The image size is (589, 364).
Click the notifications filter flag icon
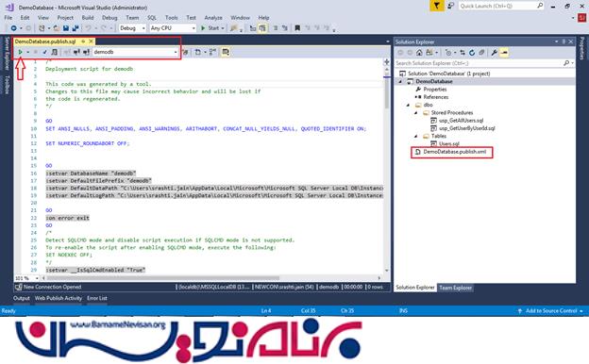pos(437,6)
